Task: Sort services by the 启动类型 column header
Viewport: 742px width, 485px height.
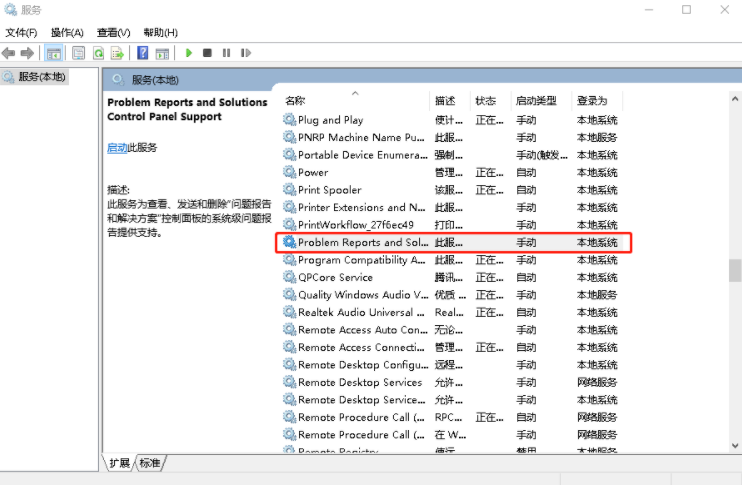Action: click(x=535, y=101)
